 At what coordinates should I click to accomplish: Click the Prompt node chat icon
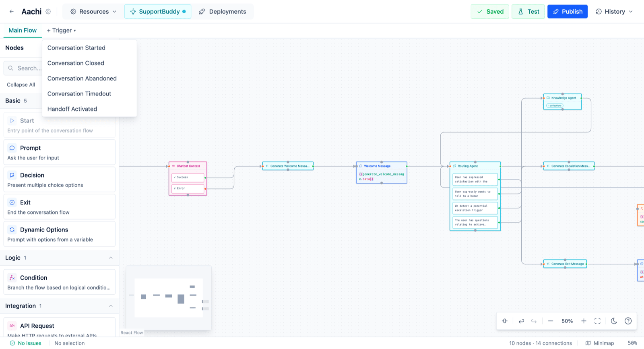(12, 148)
